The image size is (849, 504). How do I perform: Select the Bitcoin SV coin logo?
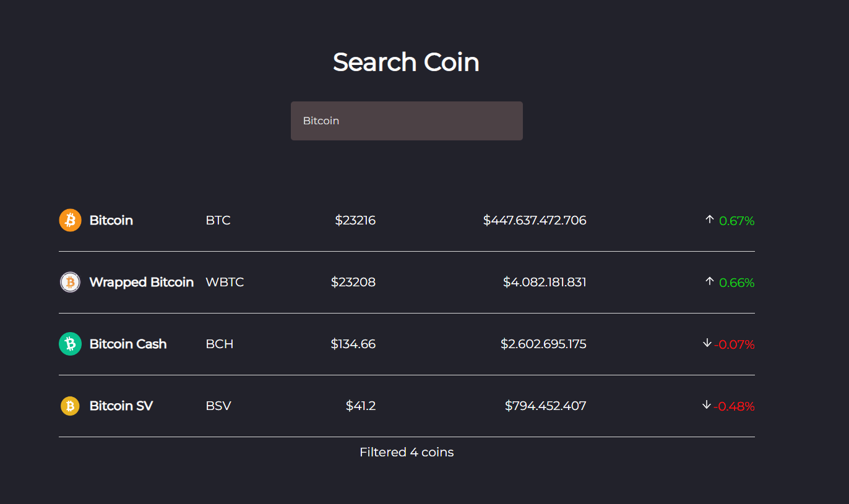(70, 406)
